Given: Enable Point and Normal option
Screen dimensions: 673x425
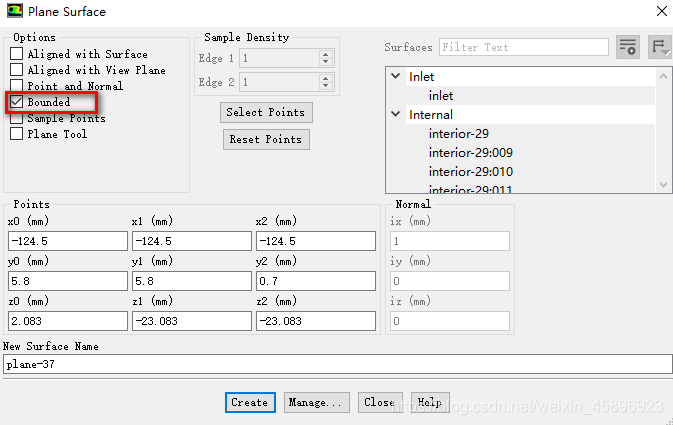Looking at the screenshot, I should tap(17, 86).
